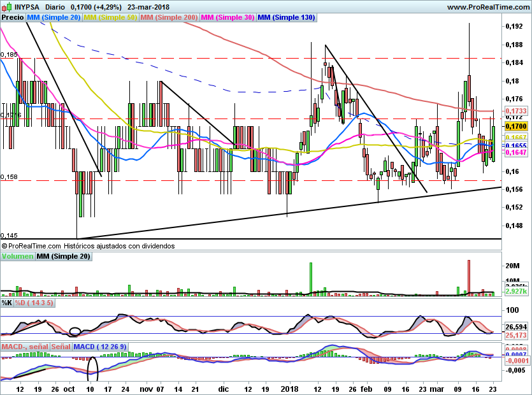Select the MM (Simple 50) indicator label

pos(110,17)
